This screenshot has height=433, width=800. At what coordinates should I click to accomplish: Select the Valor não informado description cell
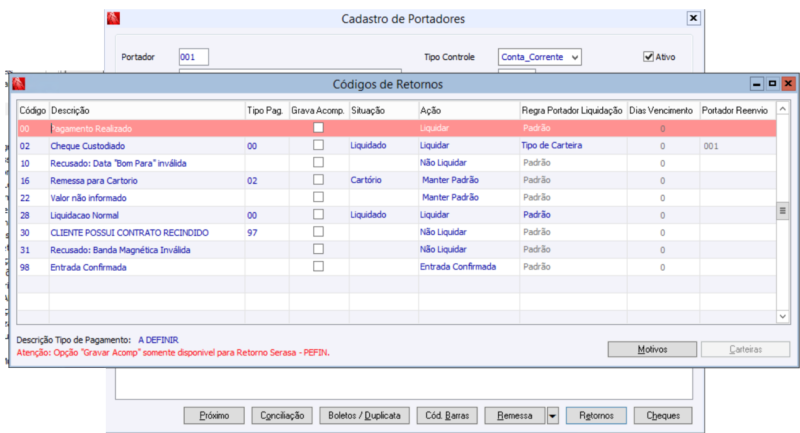147,198
